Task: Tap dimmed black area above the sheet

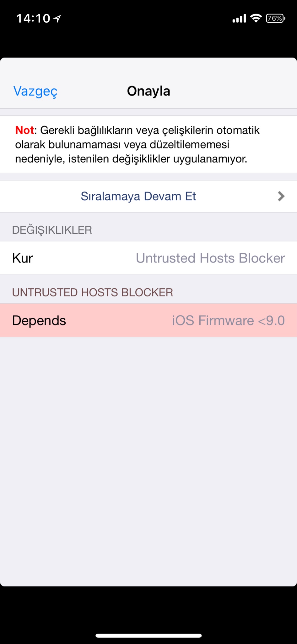Action: tap(148, 44)
